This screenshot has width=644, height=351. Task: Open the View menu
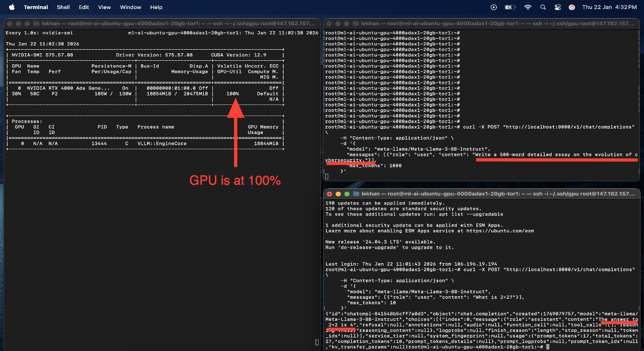coord(104,8)
